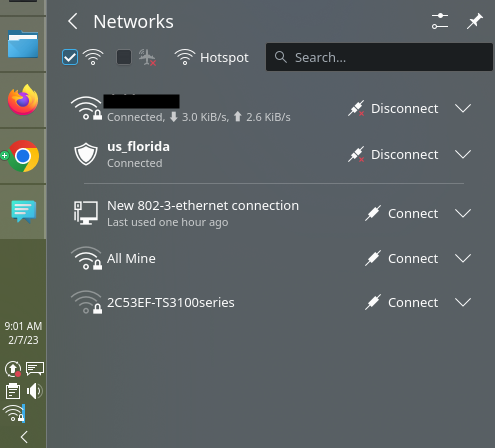495x448 pixels.
Task: Go back using the Networks back arrow
Action: (73, 22)
